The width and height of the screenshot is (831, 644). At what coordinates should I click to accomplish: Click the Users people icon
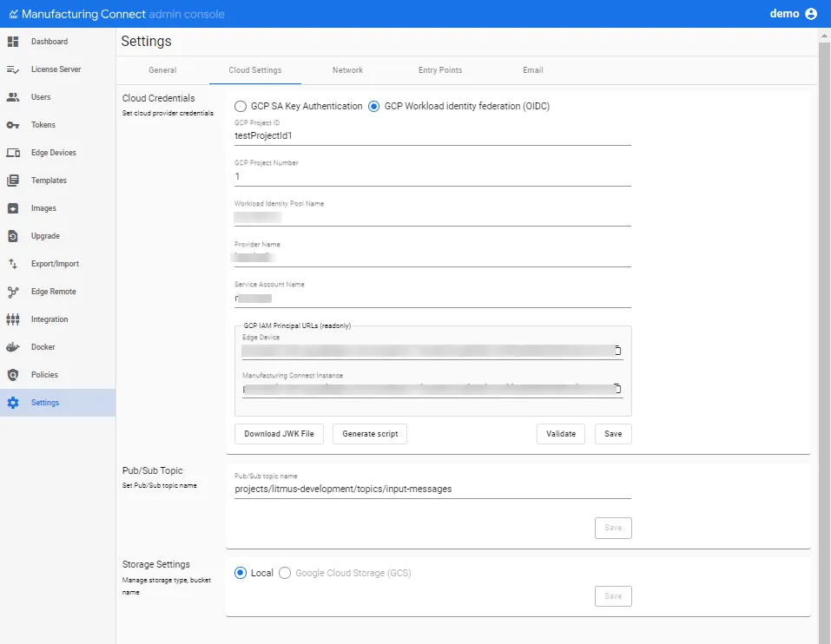(13, 97)
